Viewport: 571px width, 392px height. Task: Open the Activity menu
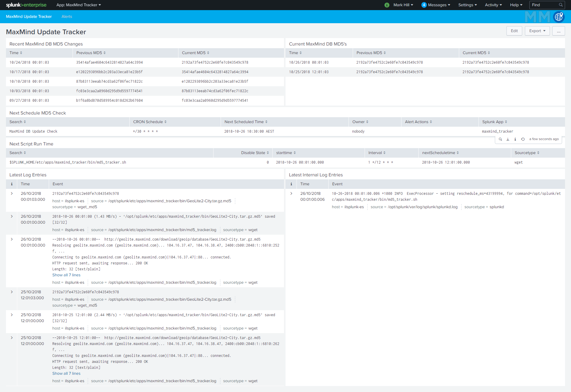click(493, 5)
